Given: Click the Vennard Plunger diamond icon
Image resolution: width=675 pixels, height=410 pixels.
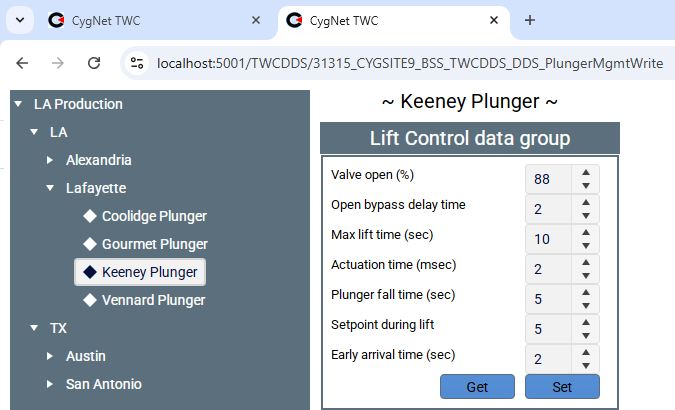Looking at the screenshot, I should pos(90,300).
